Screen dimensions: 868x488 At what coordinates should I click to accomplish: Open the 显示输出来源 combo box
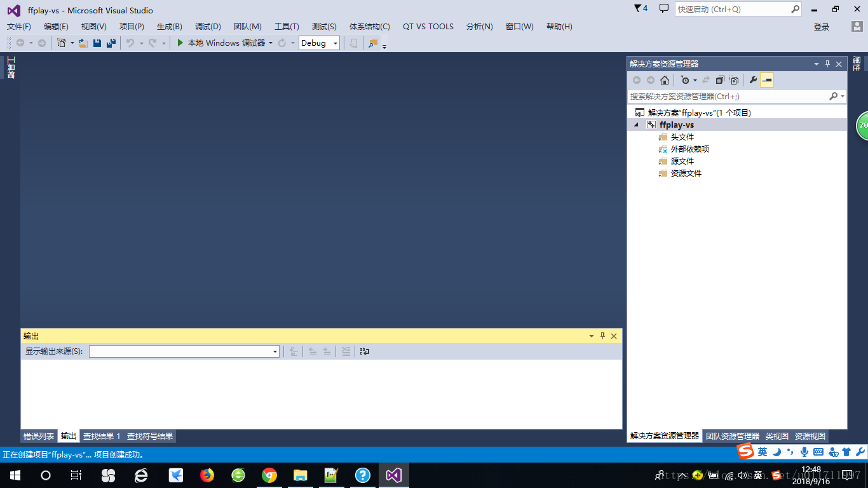click(x=184, y=351)
